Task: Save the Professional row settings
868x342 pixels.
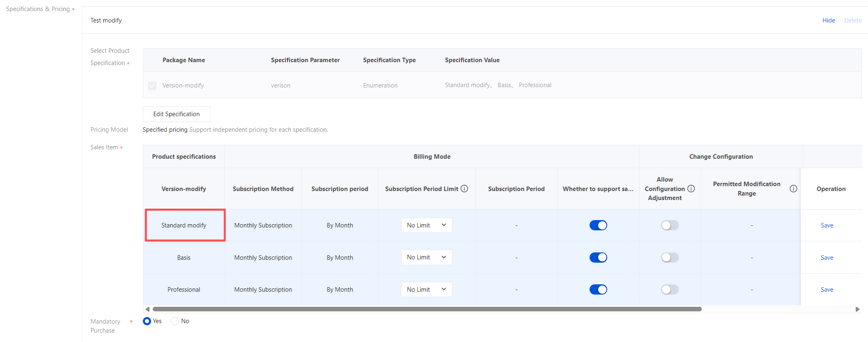Action: [827, 290]
